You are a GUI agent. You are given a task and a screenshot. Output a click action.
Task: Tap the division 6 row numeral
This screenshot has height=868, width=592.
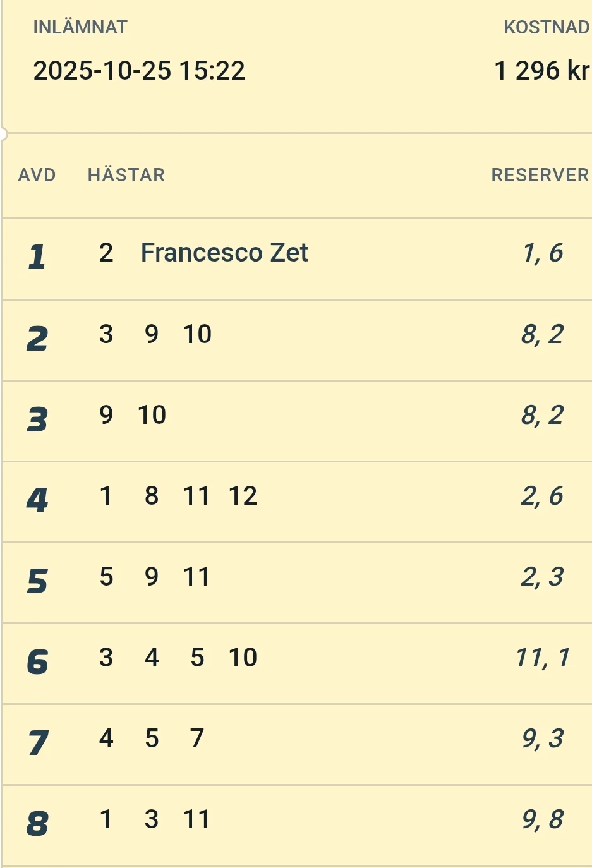click(x=37, y=662)
